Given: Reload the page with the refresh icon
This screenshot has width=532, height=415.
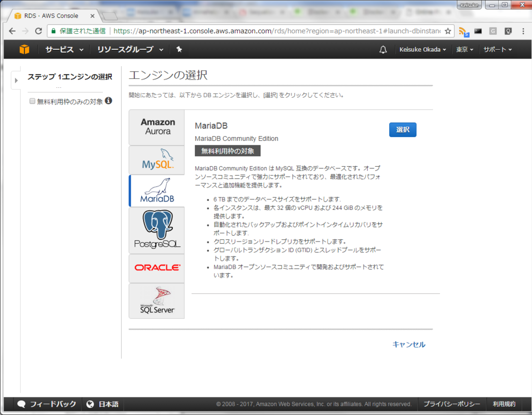Looking at the screenshot, I should (38, 31).
